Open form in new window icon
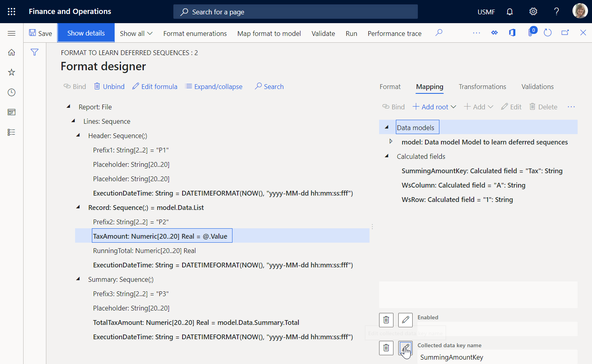 [x=565, y=33]
